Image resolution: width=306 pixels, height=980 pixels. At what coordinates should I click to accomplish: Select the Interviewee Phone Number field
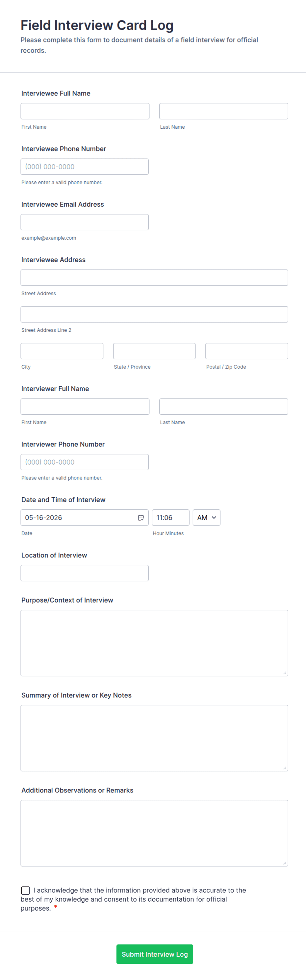[x=85, y=167]
